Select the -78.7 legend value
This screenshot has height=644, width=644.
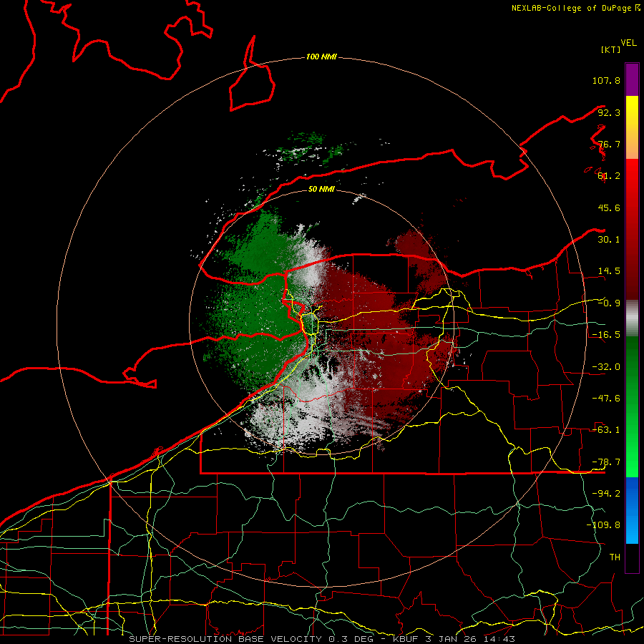tap(606, 462)
